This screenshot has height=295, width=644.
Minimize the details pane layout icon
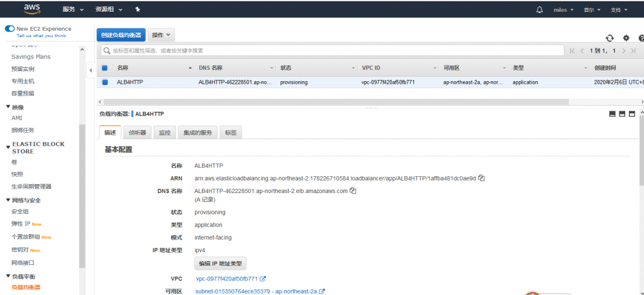click(613, 114)
